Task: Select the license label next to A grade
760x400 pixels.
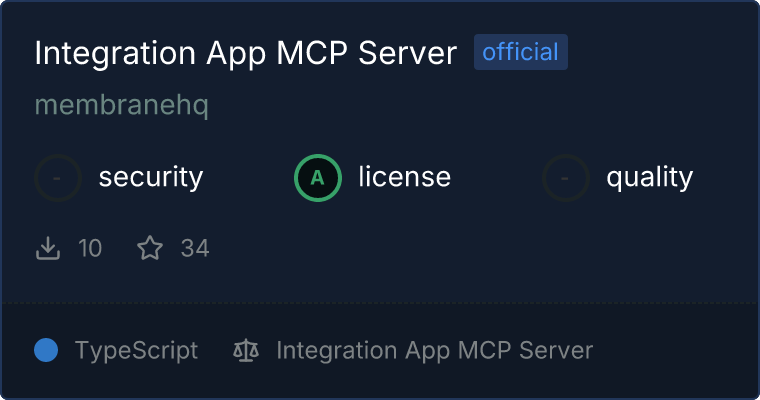Action: pyautogui.click(x=404, y=178)
